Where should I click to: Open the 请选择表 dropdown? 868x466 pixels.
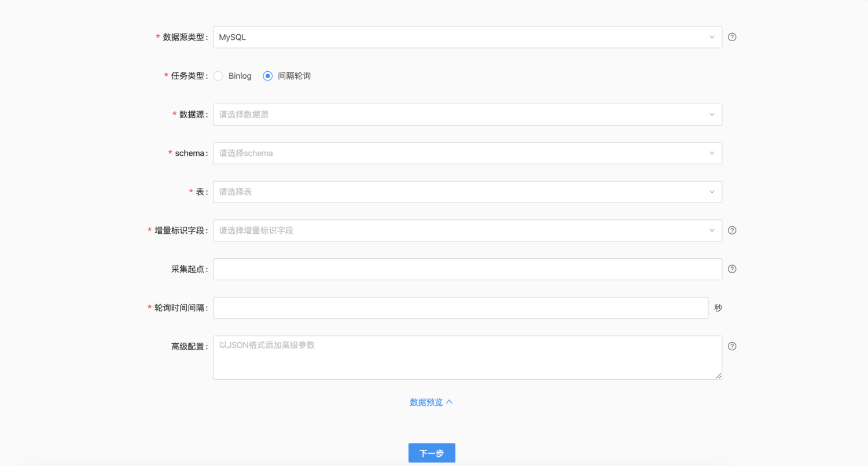[468, 192]
